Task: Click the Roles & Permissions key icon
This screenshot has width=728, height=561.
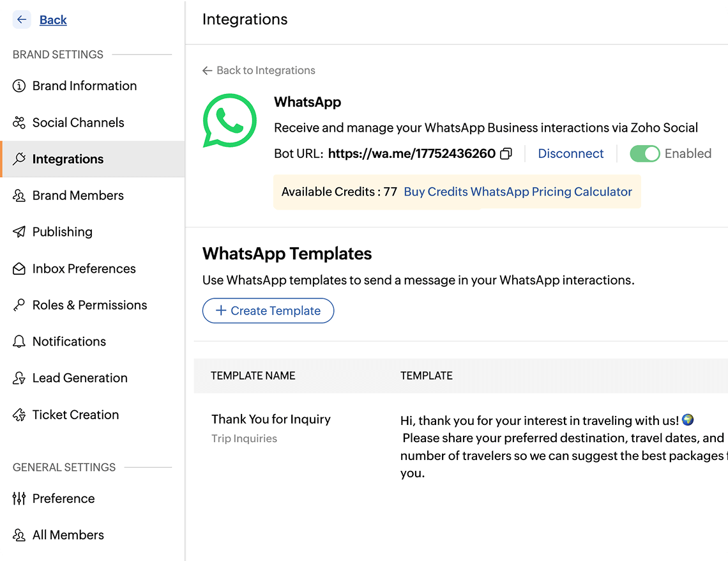Action: pyautogui.click(x=19, y=305)
